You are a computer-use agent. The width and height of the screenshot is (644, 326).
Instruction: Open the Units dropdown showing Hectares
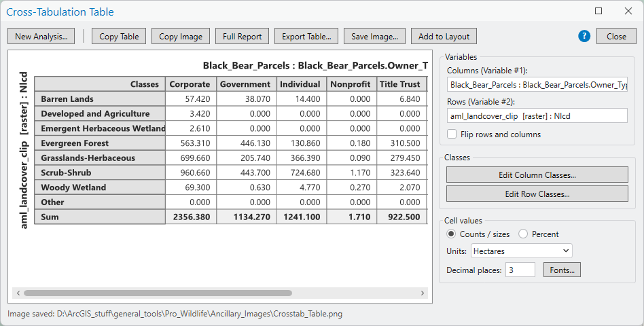(x=522, y=251)
